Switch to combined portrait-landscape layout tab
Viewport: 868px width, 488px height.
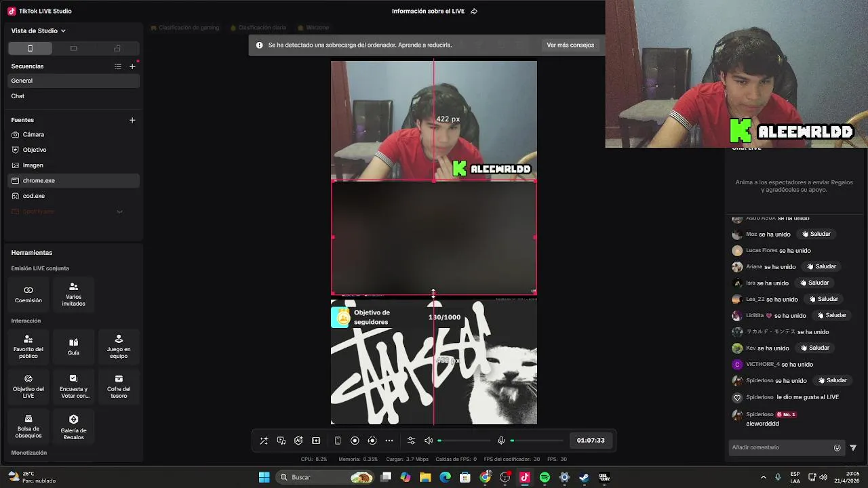point(117,48)
